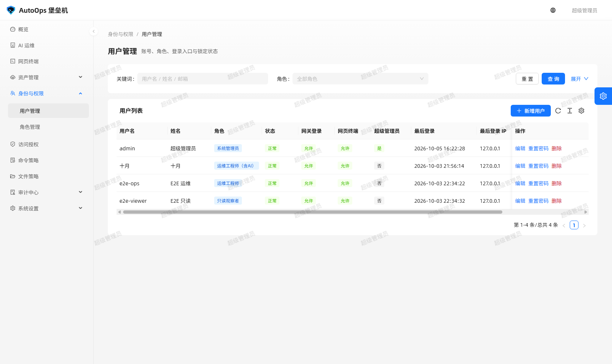The width and height of the screenshot is (612, 364).
Task: Open the language globe icon
Action: click(x=553, y=10)
